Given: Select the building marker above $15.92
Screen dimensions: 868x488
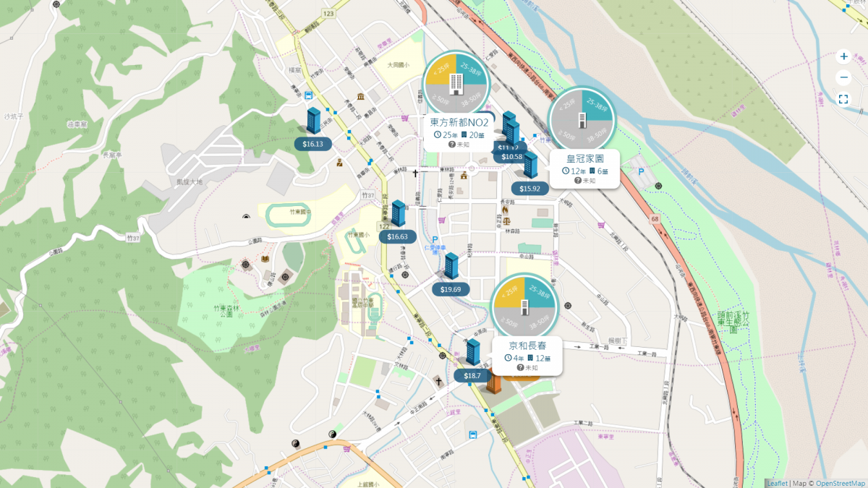Looking at the screenshot, I should click(x=529, y=165).
